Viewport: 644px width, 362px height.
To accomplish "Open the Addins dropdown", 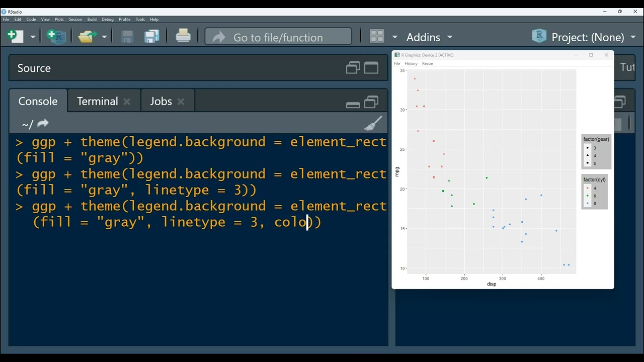I will [x=429, y=37].
